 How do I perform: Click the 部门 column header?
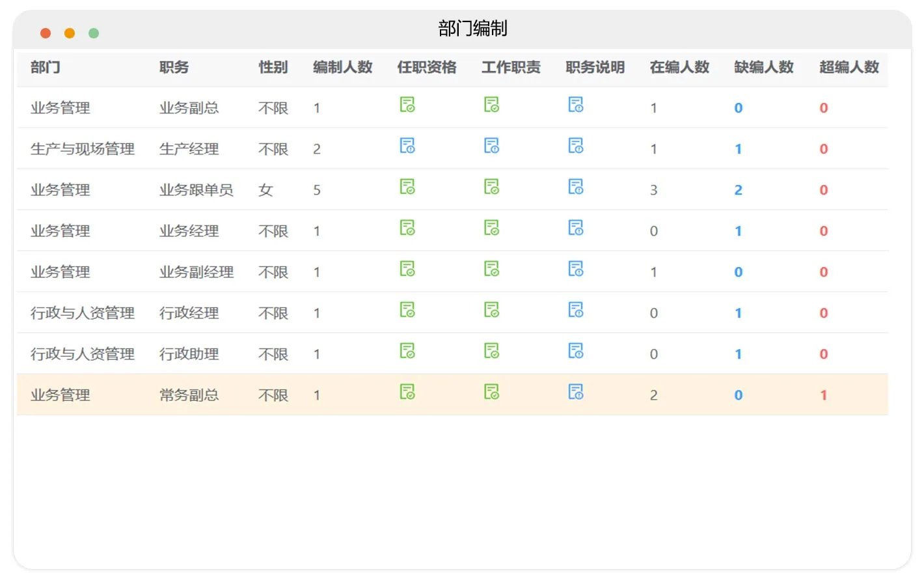[x=46, y=67]
